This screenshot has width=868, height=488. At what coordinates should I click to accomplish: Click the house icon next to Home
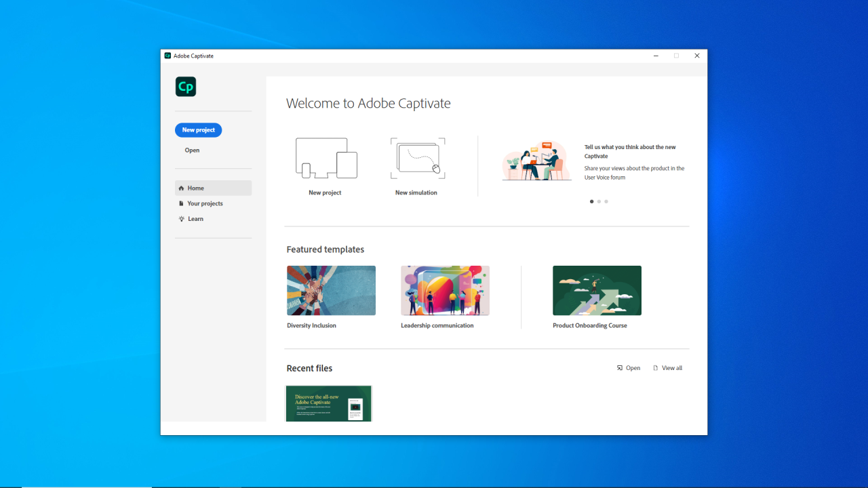tap(181, 188)
